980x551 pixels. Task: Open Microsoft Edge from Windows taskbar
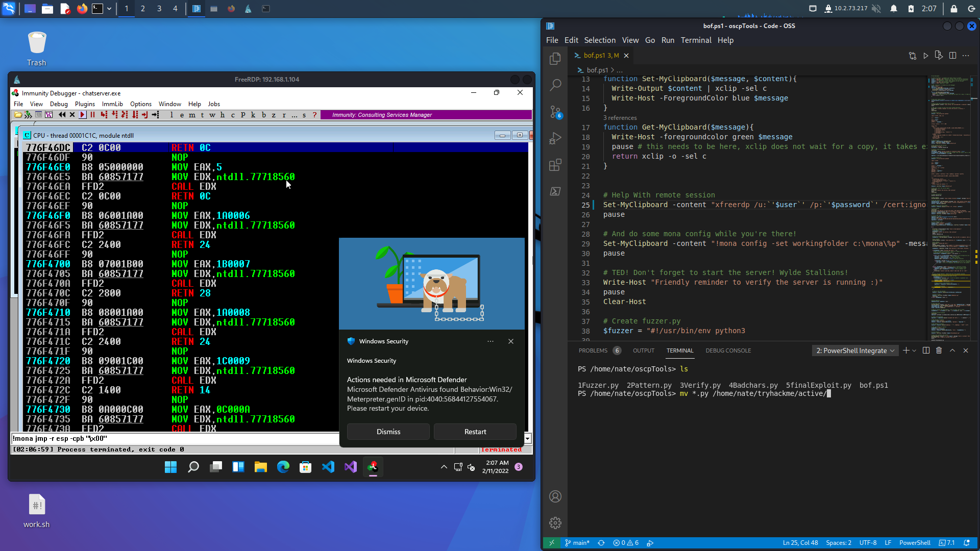tap(283, 467)
